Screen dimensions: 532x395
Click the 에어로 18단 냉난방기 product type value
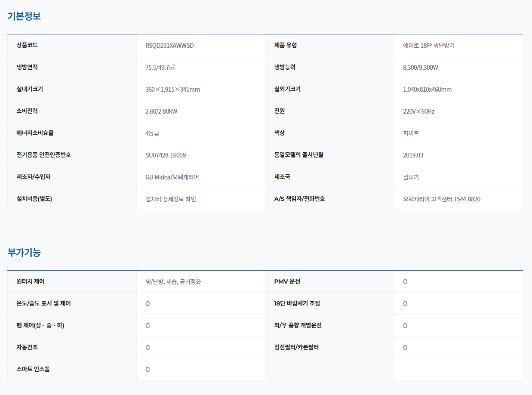click(x=428, y=46)
